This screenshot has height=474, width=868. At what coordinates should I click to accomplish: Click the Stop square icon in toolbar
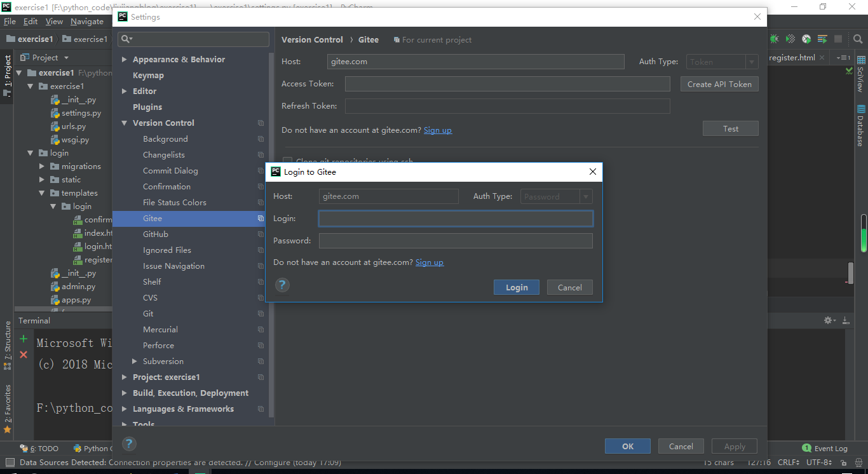(838, 39)
